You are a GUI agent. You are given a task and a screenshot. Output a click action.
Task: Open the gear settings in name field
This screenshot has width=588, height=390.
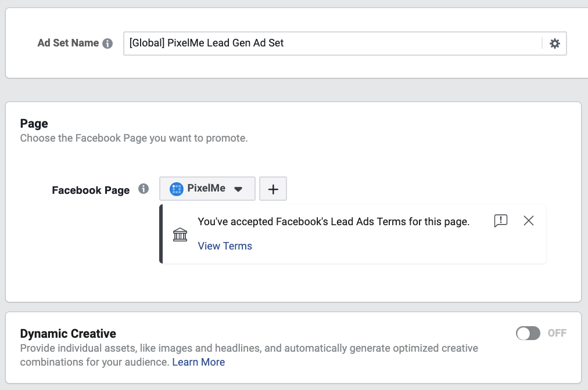coord(555,44)
